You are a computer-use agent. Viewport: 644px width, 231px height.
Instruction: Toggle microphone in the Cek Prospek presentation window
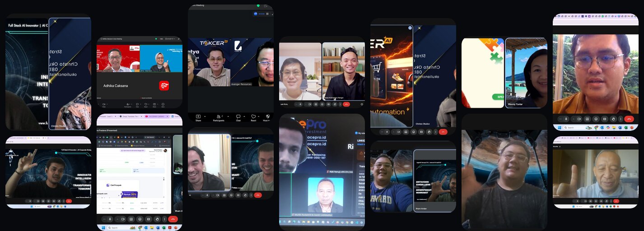(x=110, y=219)
